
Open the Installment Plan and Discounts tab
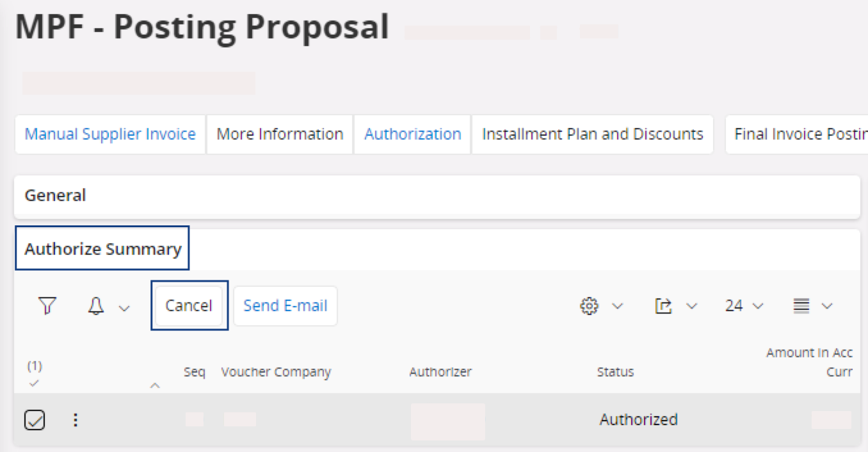tap(592, 134)
